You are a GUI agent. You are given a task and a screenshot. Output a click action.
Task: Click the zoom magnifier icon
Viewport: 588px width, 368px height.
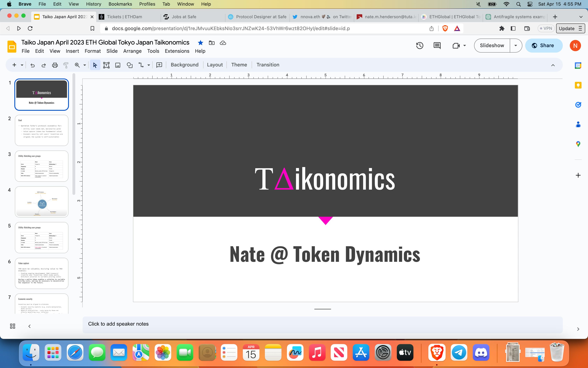[77, 65]
